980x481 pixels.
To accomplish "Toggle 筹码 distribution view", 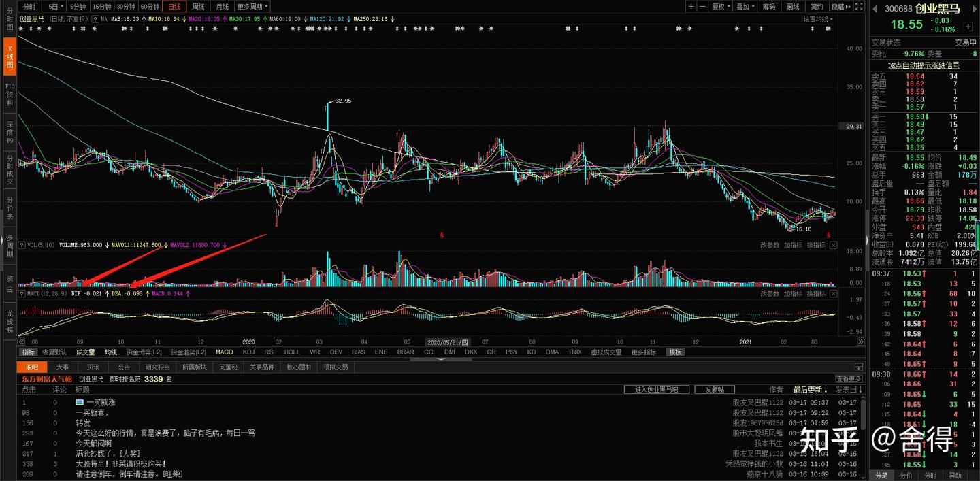I will (768, 6).
